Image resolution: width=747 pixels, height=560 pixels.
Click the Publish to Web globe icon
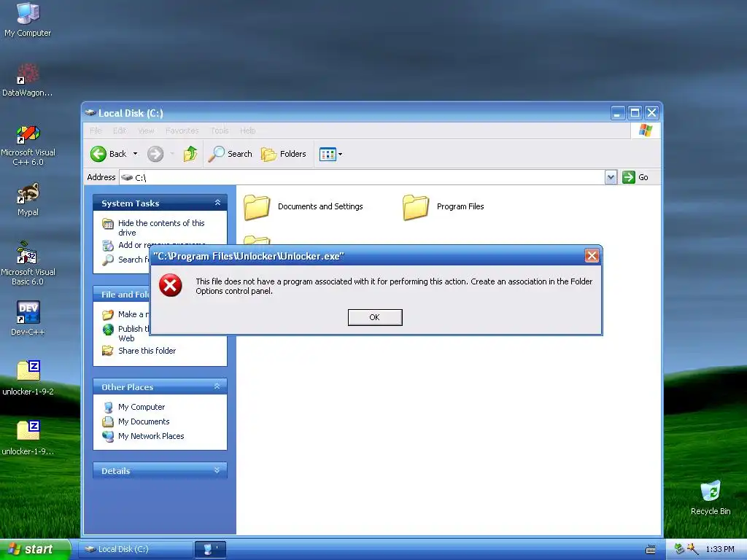click(108, 329)
